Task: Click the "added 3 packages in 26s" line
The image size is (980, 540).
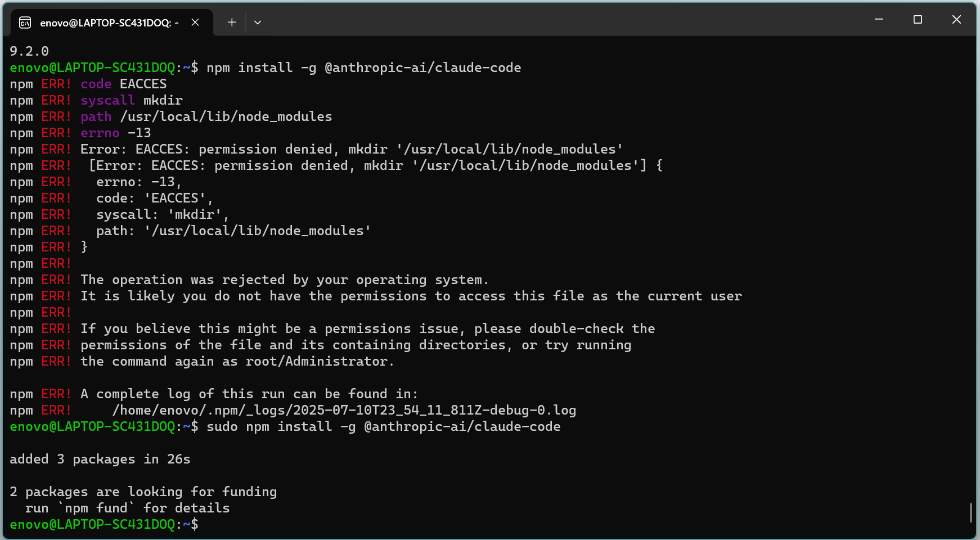Action: [x=100, y=460]
